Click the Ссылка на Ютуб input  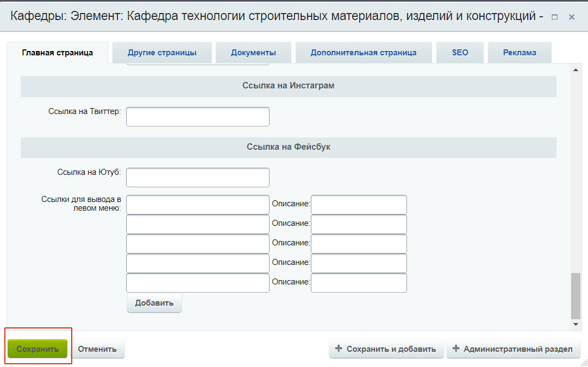point(198,177)
